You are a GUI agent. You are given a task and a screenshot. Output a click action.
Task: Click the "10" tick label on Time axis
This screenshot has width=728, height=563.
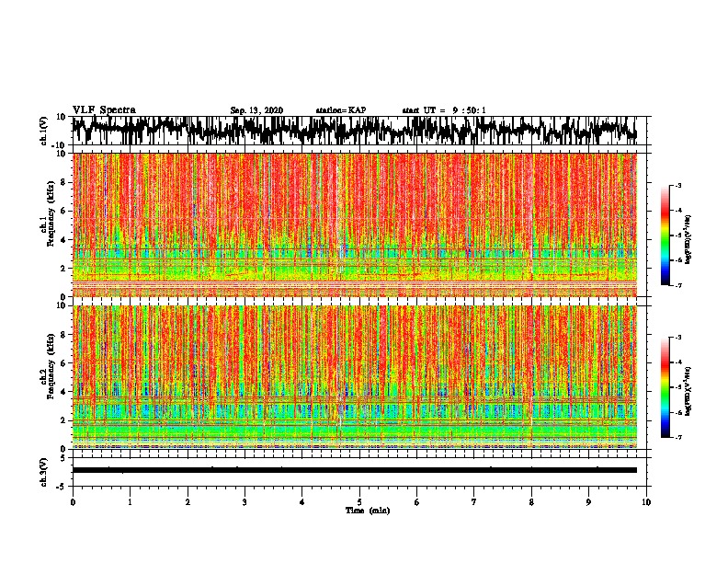tap(646, 502)
